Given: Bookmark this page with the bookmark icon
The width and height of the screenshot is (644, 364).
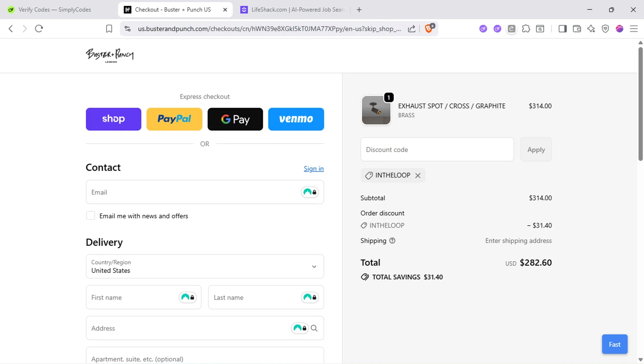Looking at the screenshot, I should [109, 29].
